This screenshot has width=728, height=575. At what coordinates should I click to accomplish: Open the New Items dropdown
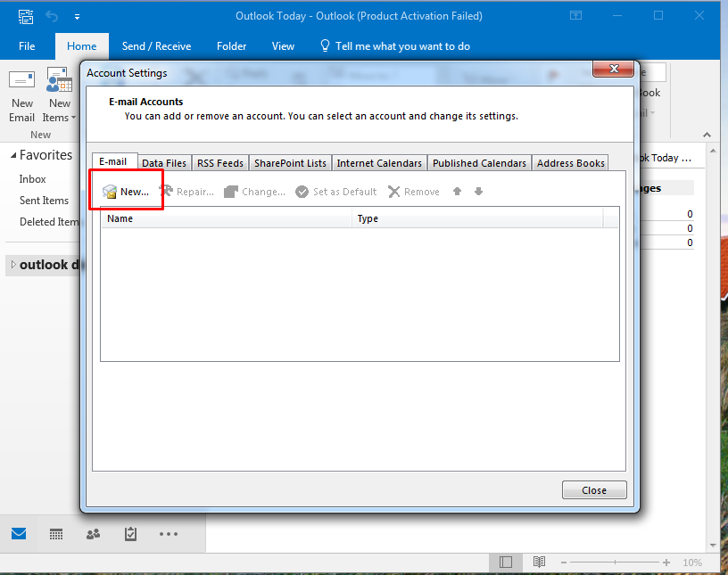pyautogui.click(x=60, y=96)
